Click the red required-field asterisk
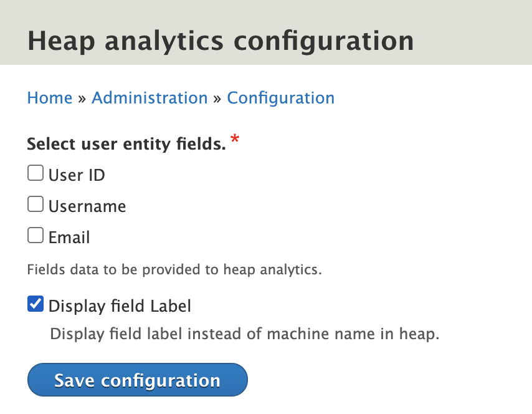 tap(234, 141)
